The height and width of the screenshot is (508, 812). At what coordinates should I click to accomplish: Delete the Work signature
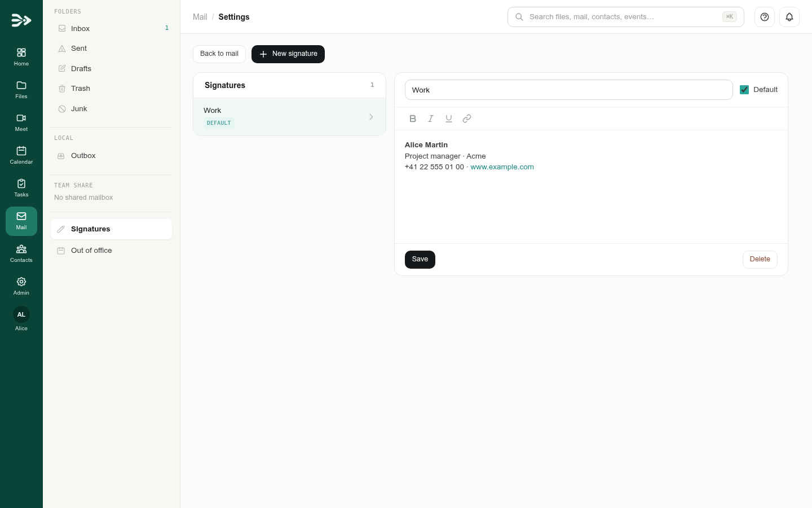[760, 260]
